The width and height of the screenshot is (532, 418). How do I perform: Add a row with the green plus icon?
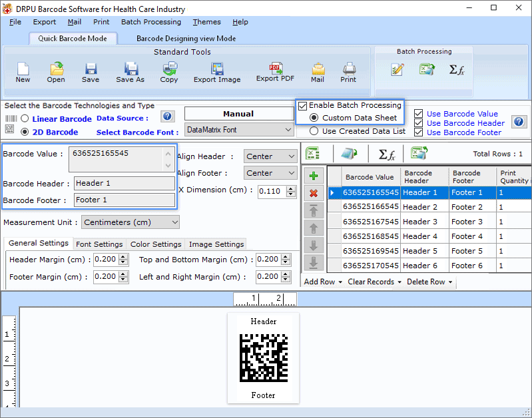pyautogui.click(x=314, y=176)
